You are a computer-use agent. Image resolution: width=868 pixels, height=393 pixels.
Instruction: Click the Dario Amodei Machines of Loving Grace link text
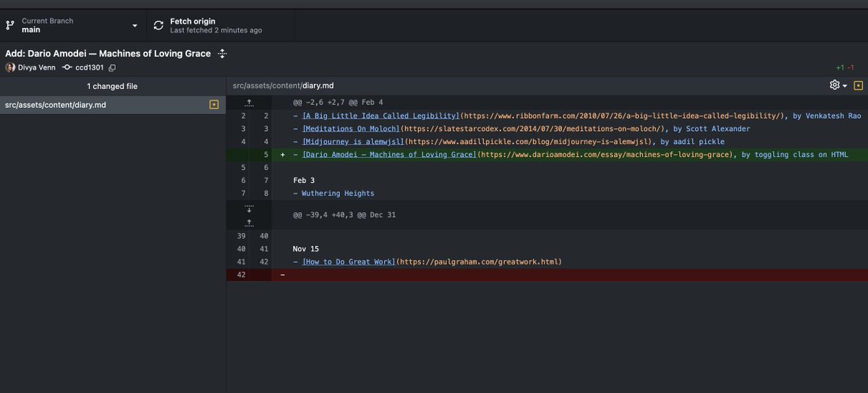pyautogui.click(x=388, y=155)
